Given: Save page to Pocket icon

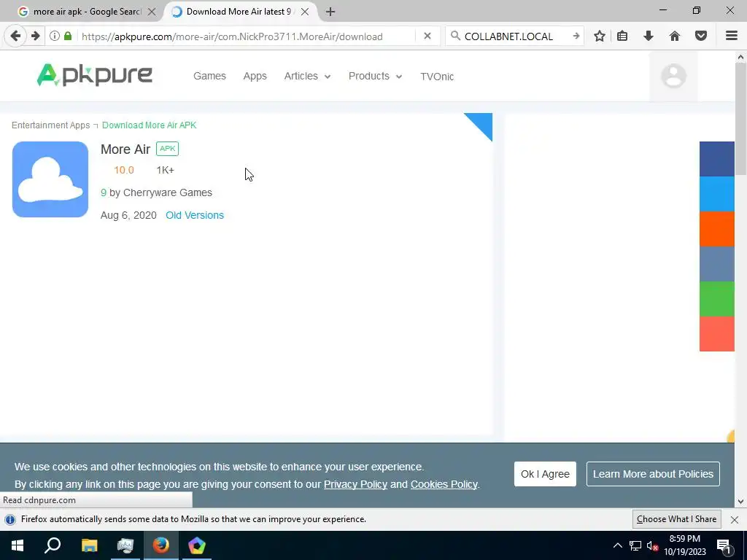Looking at the screenshot, I should click(x=701, y=36).
